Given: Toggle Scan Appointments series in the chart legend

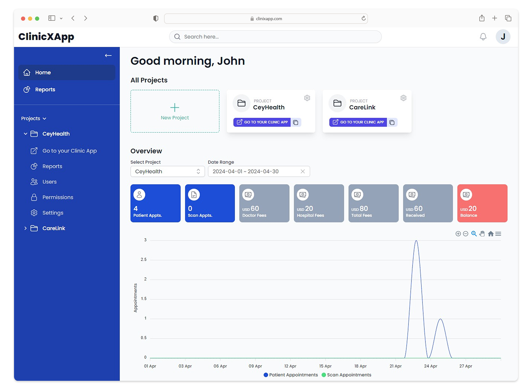Looking at the screenshot, I should tap(346, 375).
